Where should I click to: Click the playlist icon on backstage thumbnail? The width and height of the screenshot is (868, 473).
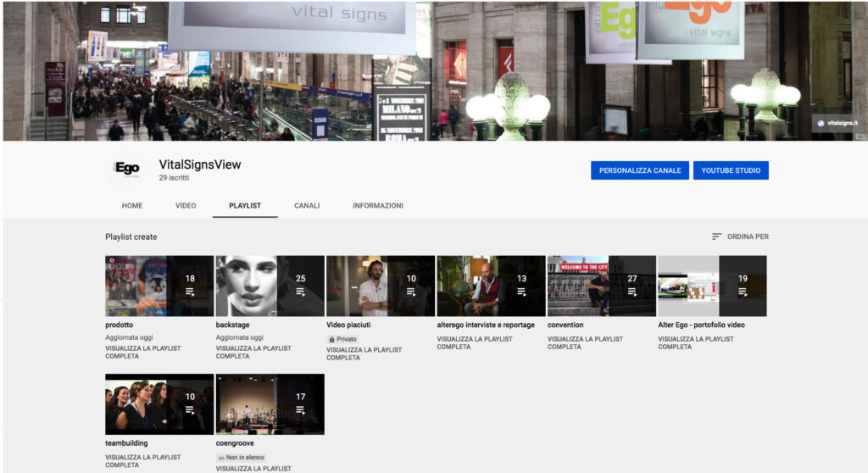301,292
